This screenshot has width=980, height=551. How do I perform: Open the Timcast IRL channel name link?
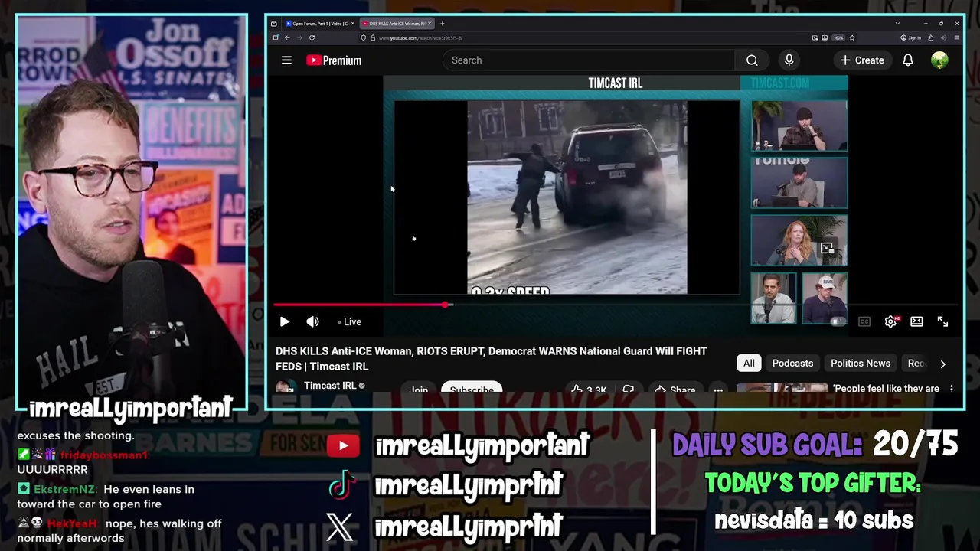[x=330, y=386]
